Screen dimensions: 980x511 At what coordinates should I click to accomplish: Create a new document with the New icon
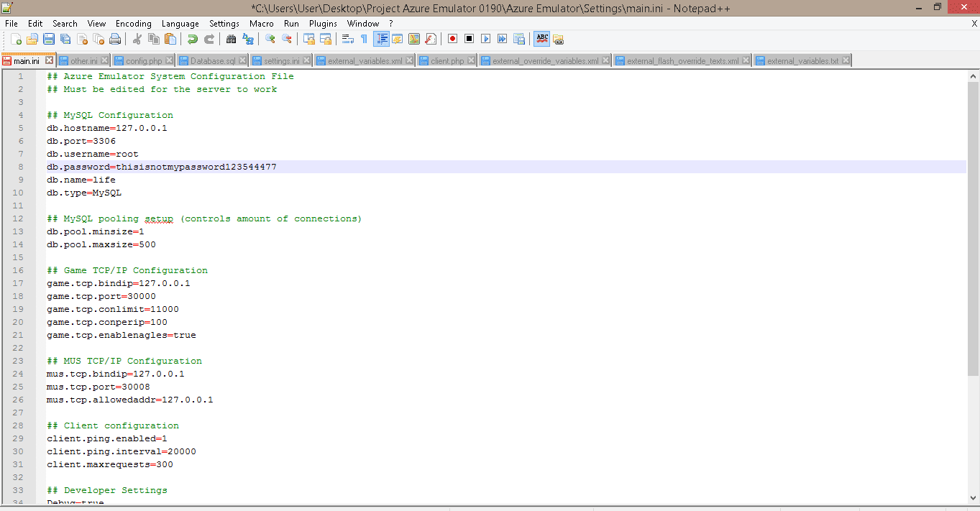[x=16, y=39]
